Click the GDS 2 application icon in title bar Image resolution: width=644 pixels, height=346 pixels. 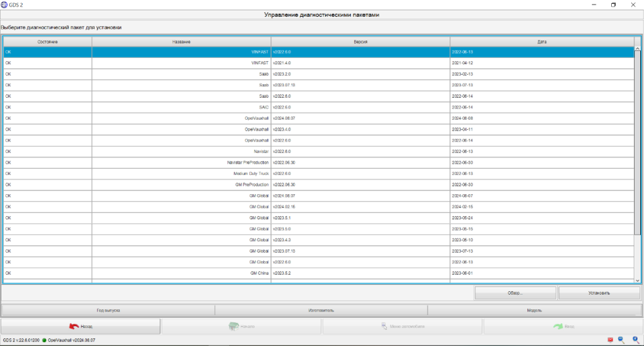click(4, 5)
